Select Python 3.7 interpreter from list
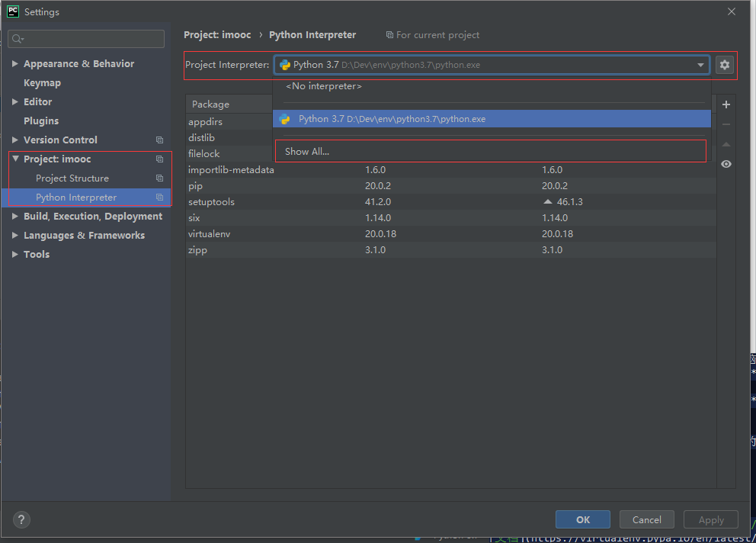This screenshot has width=756, height=543. [x=392, y=119]
